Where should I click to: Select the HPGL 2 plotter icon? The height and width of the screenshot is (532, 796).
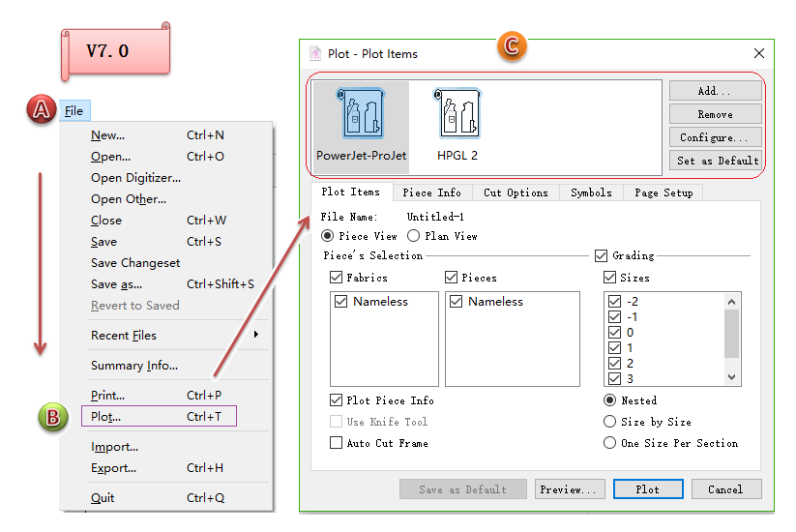[457, 114]
